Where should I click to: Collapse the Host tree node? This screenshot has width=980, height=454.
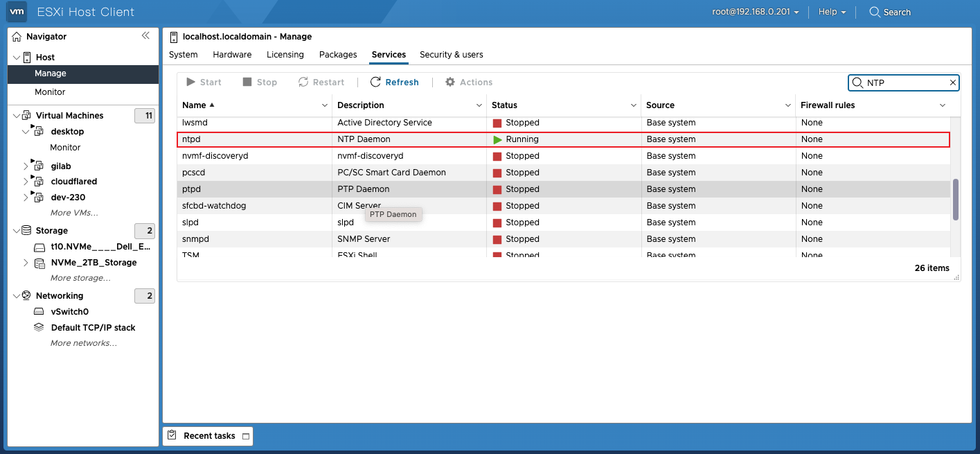(x=17, y=58)
